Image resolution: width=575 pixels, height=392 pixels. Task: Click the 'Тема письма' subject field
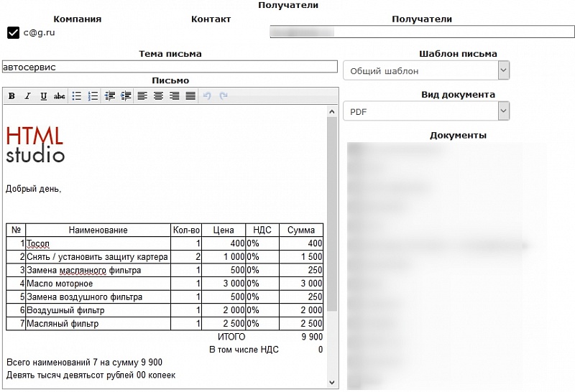(x=170, y=67)
